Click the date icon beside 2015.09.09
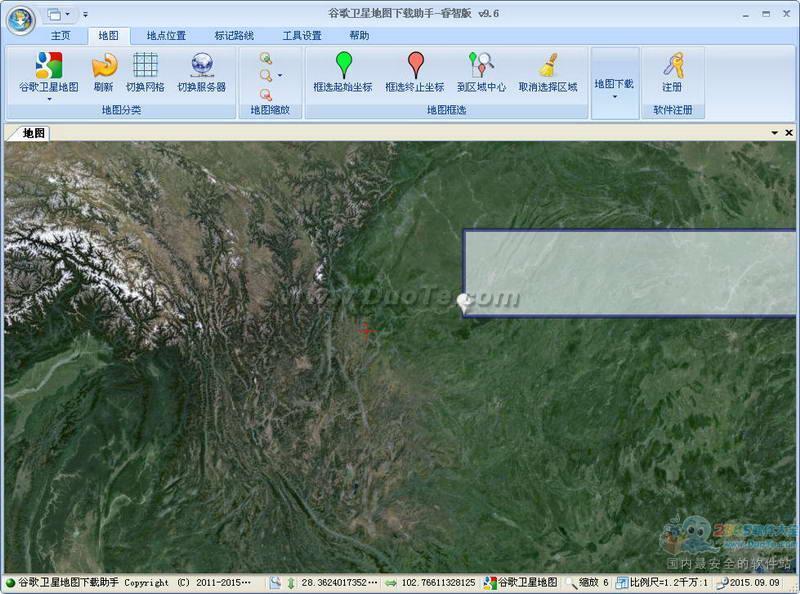This screenshot has width=800, height=594. pyautogui.click(x=722, y=583)
